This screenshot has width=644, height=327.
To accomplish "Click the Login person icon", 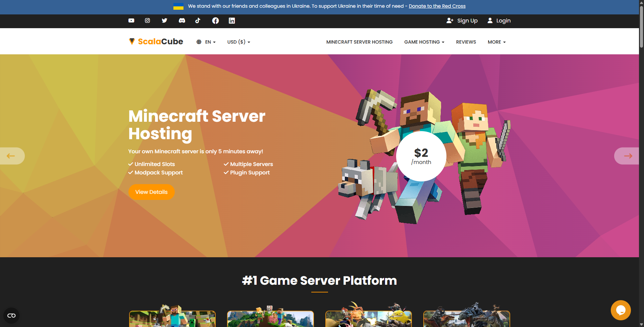I will pyautogui.click(x=490, y=20).
